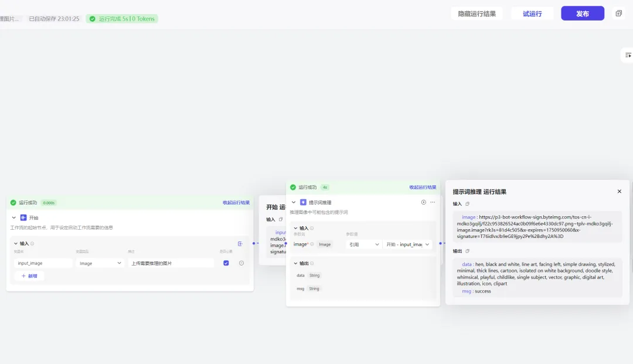This screenshot has width=633, height=364.
Task: Open the 提示词推理 node's three-dot more menu
Action: (x=433, y=202)
